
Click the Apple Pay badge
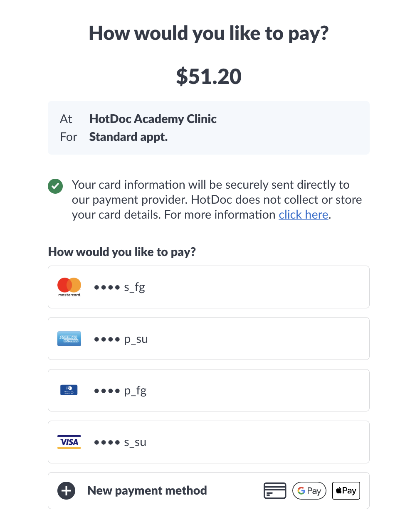click(x=346, y=491)
